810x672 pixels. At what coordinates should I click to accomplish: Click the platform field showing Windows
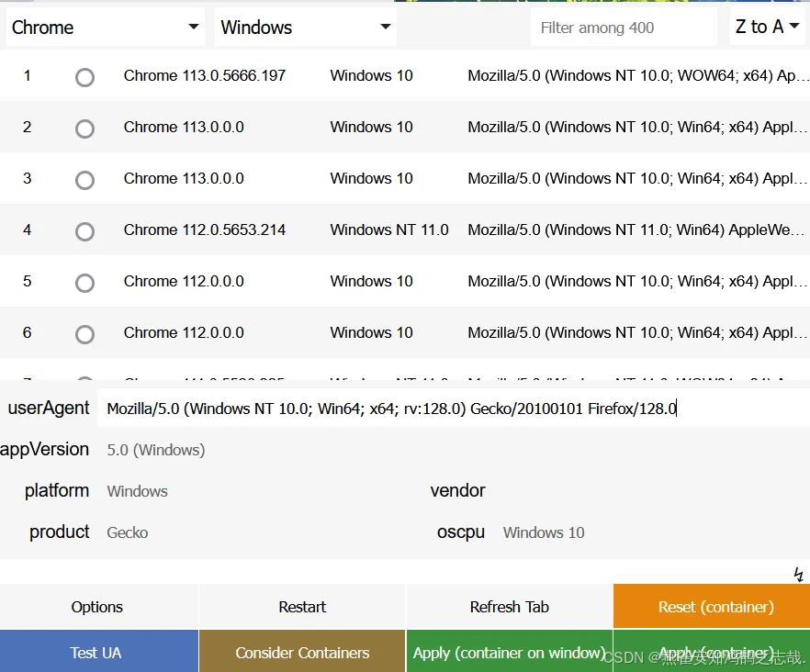(255, 491)
